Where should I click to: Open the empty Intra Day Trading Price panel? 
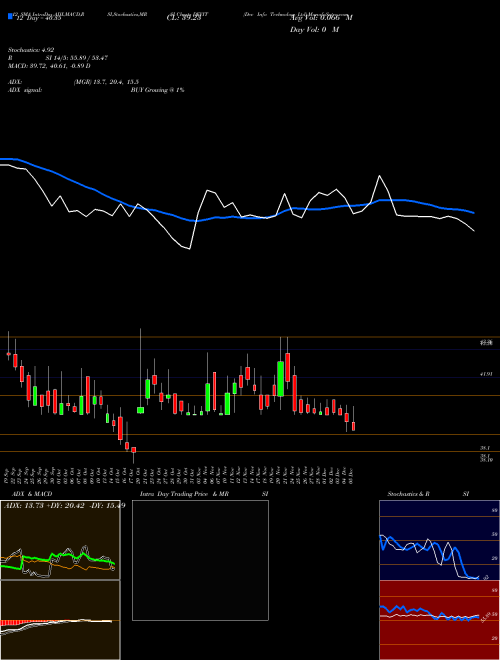click(200, 560)
